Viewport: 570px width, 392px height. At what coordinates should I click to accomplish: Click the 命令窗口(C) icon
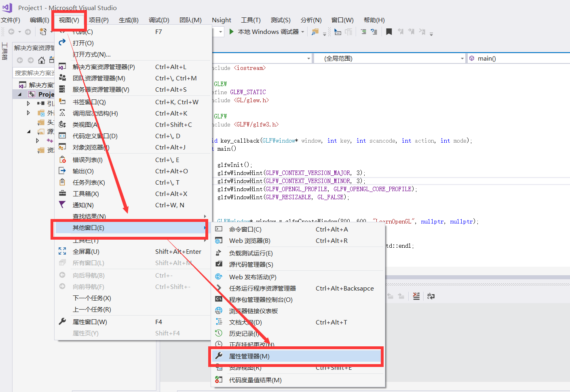point(219,229)
